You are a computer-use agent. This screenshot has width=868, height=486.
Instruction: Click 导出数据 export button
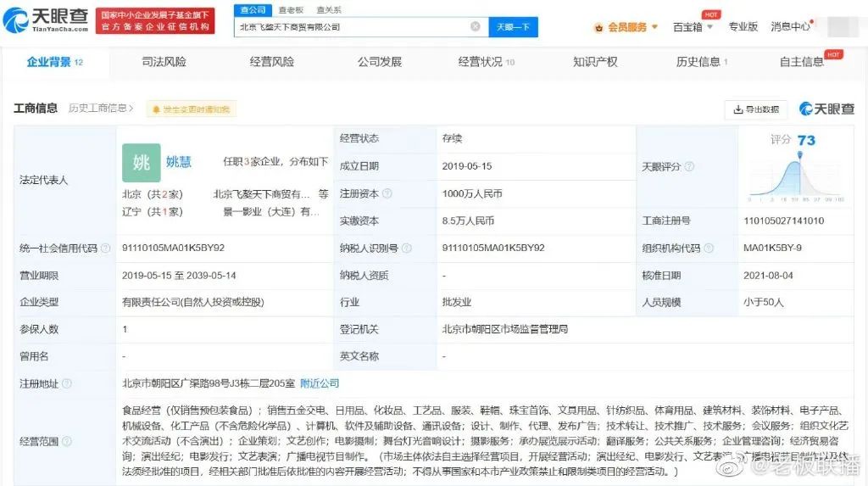click(x=755, y=109)
